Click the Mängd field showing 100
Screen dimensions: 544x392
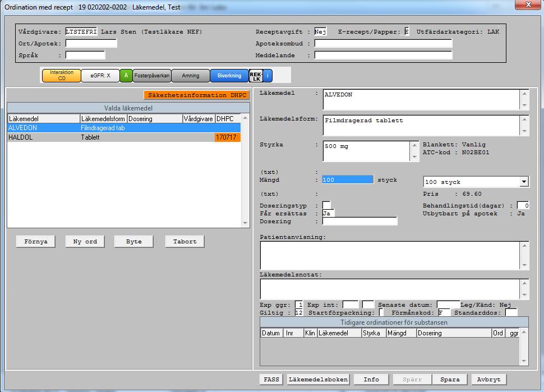click(348, 179)
